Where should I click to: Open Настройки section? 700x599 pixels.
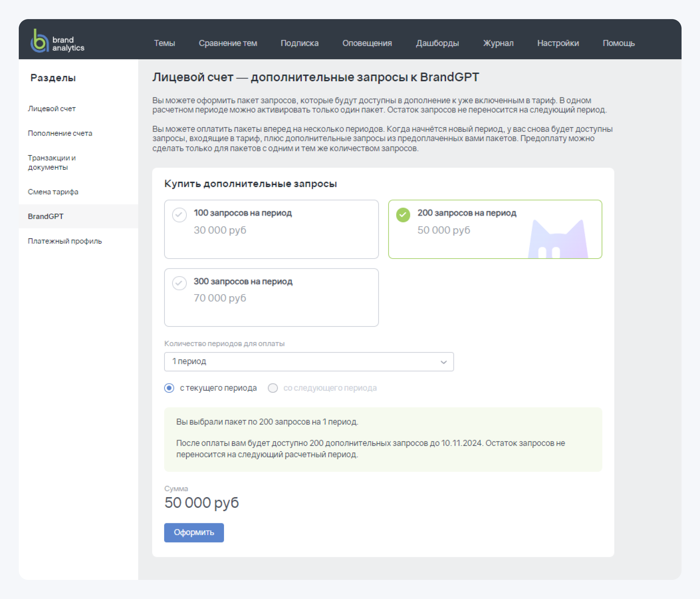pos(558,43)
